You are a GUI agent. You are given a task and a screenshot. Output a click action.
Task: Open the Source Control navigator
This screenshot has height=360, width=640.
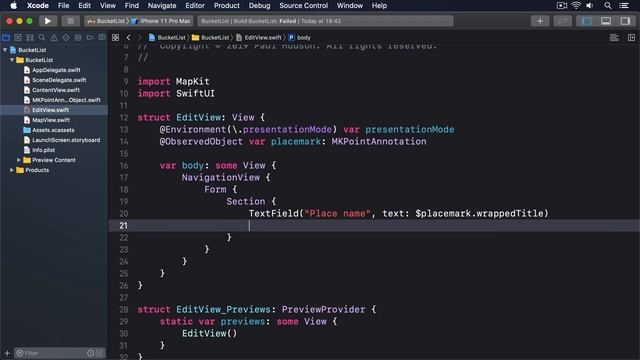18,38
